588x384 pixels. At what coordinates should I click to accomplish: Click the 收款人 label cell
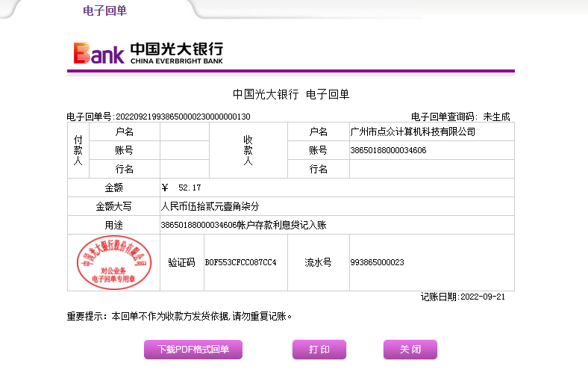248,150
